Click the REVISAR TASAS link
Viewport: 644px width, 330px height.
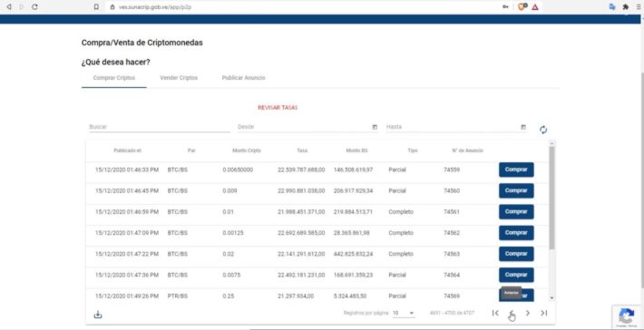(x=278, y=108)
